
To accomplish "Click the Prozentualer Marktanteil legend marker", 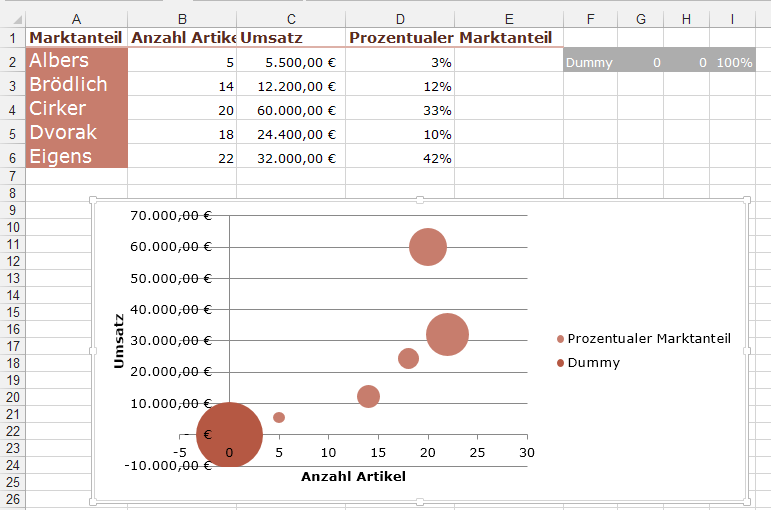I will [x=561, y=339].
